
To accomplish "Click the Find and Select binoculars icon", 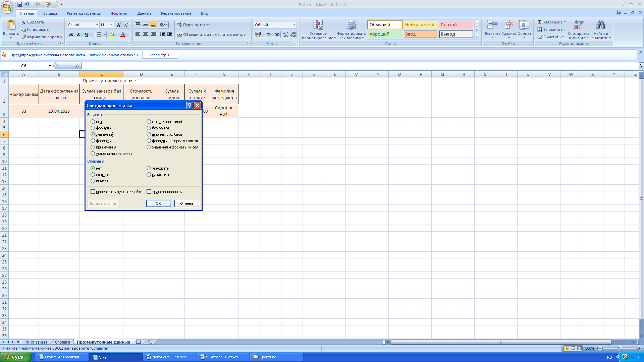I will (x=600, y=25).
